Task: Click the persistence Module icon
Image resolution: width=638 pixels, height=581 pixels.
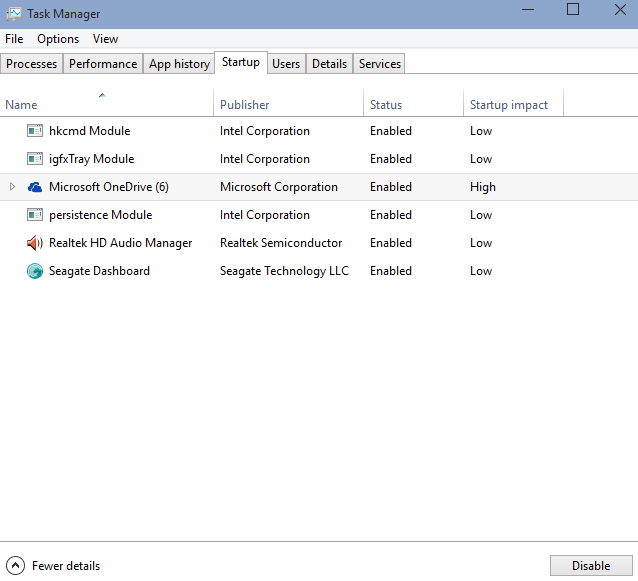Action: [35, 215]
